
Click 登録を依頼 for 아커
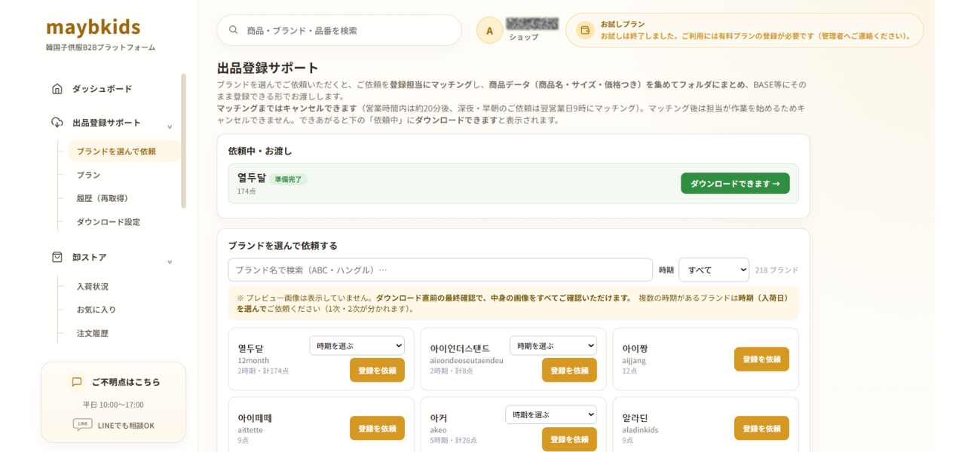(x=569, y=439)
